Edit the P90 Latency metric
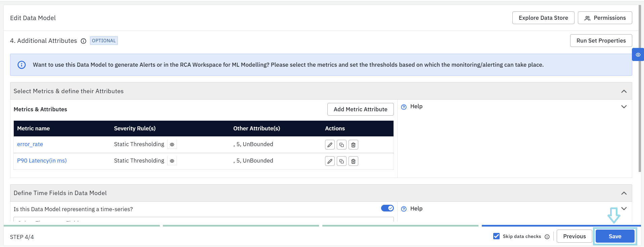This screenshot has width=644, height=247. pos(330,161)
